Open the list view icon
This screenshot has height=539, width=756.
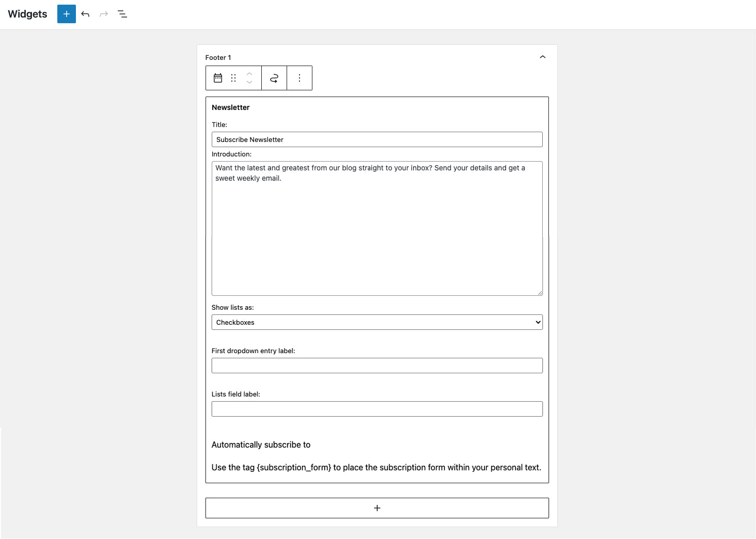[x=122, y=14]
